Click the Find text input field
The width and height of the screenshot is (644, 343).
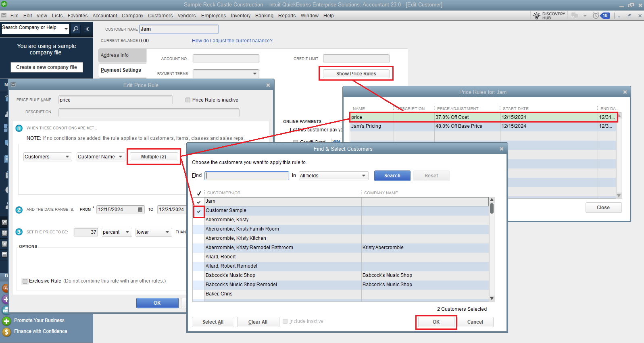(247, 176)
